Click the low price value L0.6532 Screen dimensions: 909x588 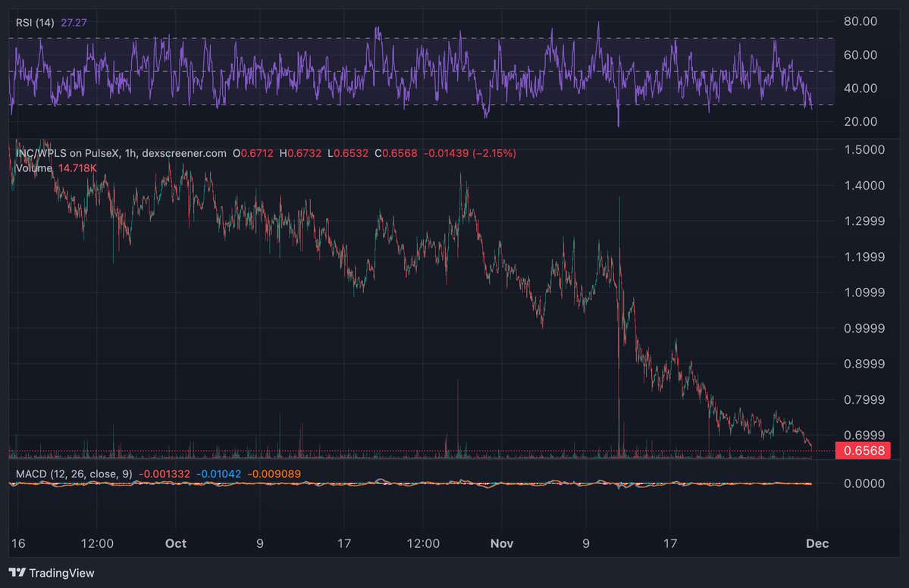pyautogui.click(x=348, y=153)
